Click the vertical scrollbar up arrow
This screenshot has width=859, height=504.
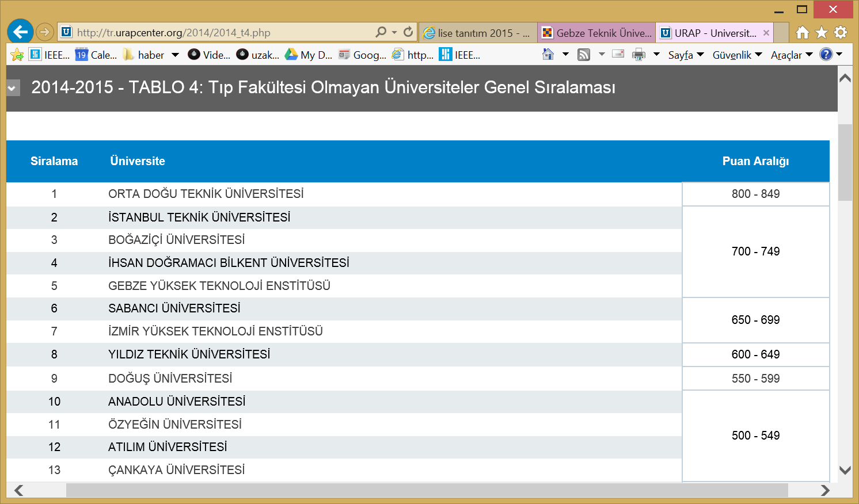845,78
